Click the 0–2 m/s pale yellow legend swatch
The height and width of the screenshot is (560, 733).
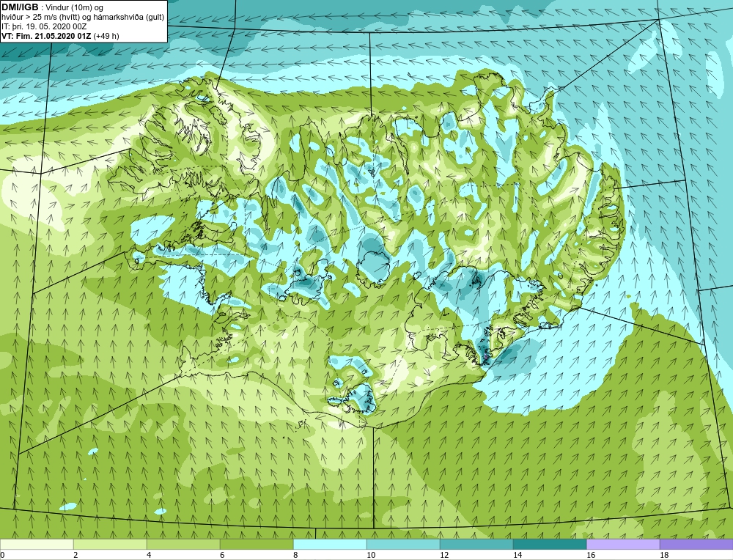[37, 544]
